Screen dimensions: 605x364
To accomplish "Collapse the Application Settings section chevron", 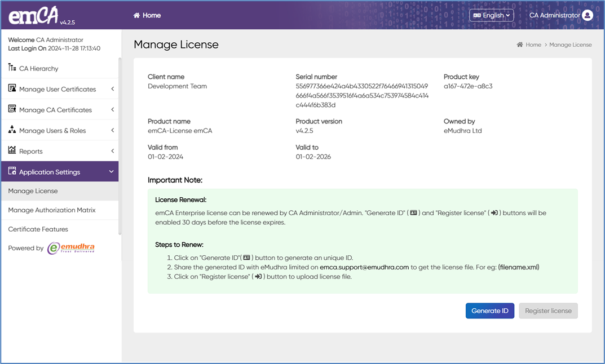I will (x=111, y=172).
